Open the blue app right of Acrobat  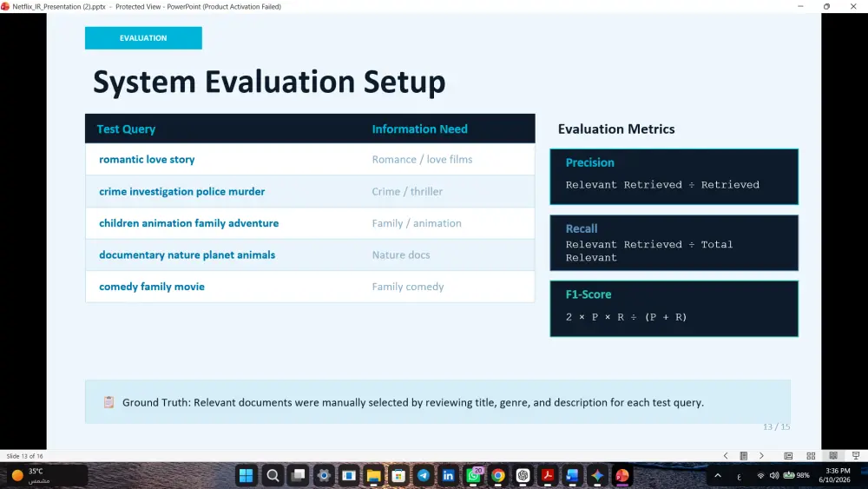572,476
